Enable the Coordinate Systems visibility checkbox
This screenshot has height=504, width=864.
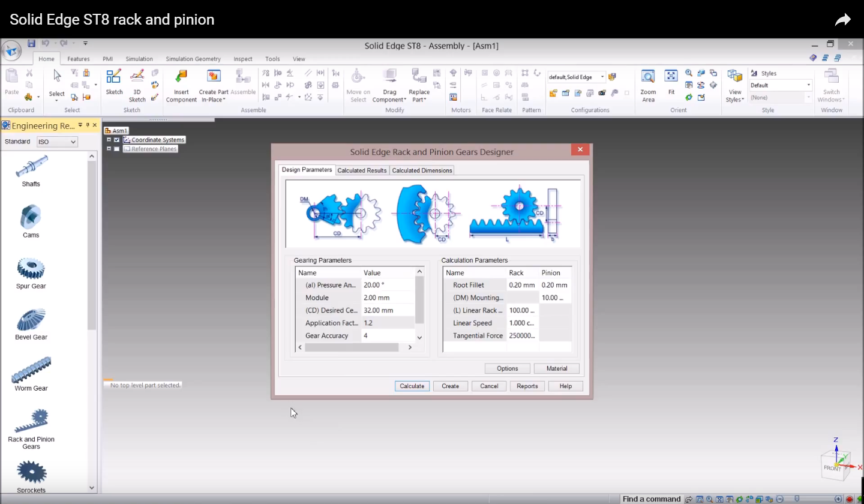coord(116,139)
